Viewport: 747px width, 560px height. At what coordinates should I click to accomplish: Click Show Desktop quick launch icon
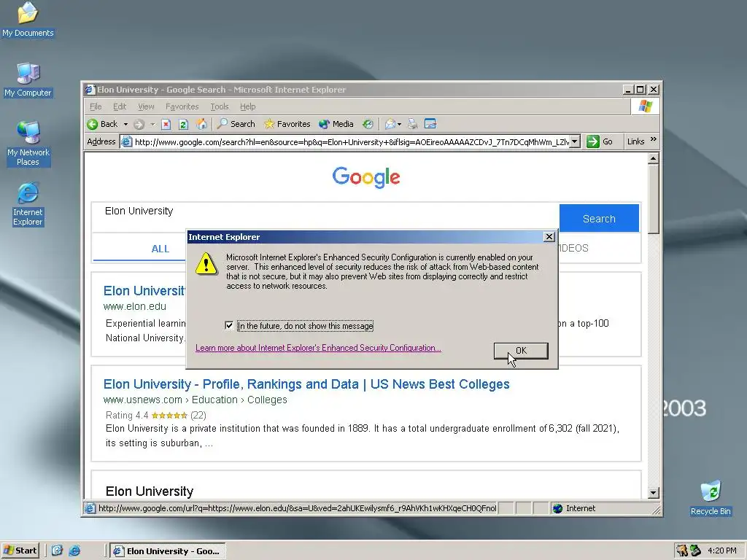57,551
